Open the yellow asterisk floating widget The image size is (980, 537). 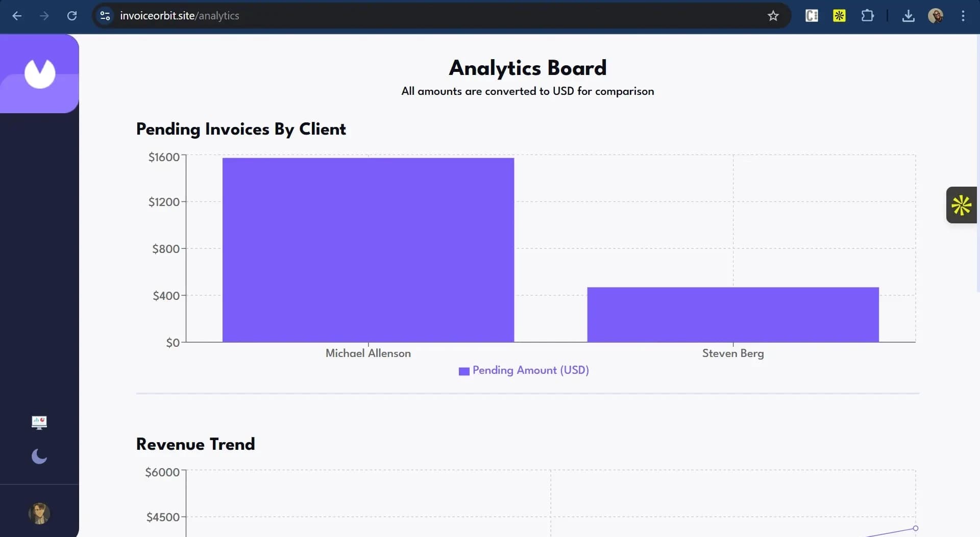point(961,205)
